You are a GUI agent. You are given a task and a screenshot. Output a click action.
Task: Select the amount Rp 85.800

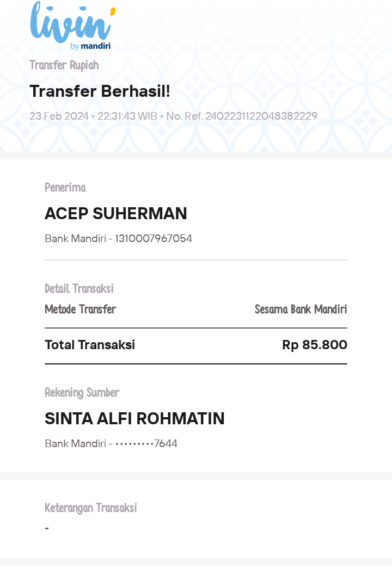pyautogui.click(x=315, y=345)
